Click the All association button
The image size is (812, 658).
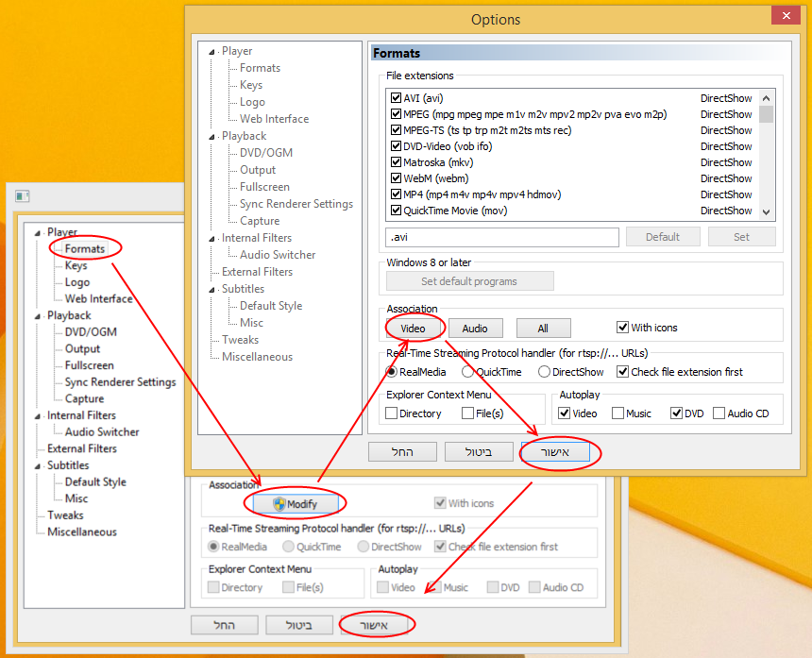[x=543, y=329]
